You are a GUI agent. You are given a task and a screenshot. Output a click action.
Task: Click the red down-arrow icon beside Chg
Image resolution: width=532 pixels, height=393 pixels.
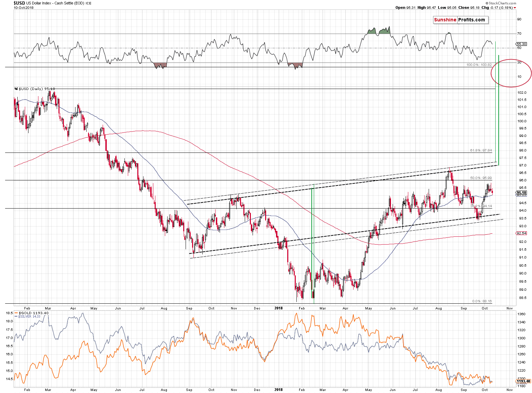[x=515, y=8]
